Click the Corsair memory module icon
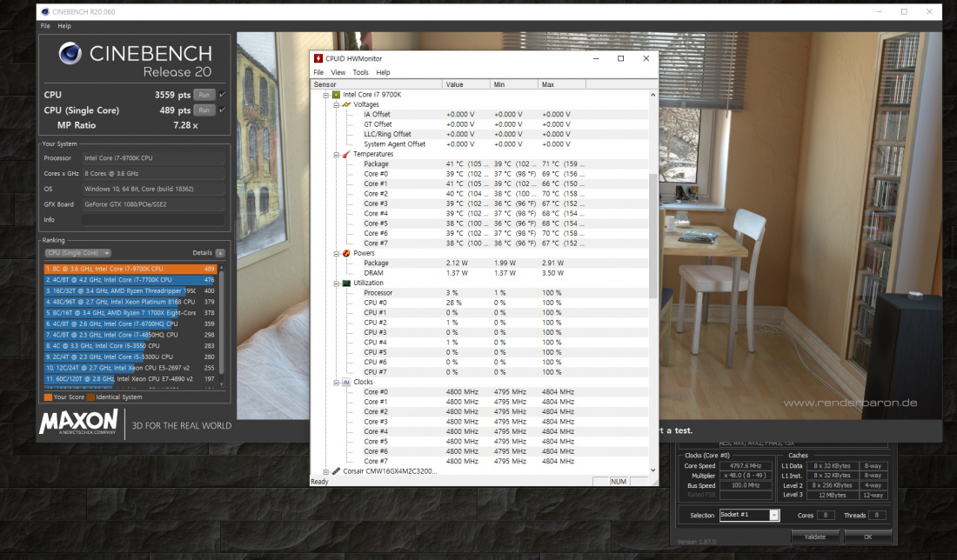Image resolution: width=957 pixels, height=560 pixels. 336,470
